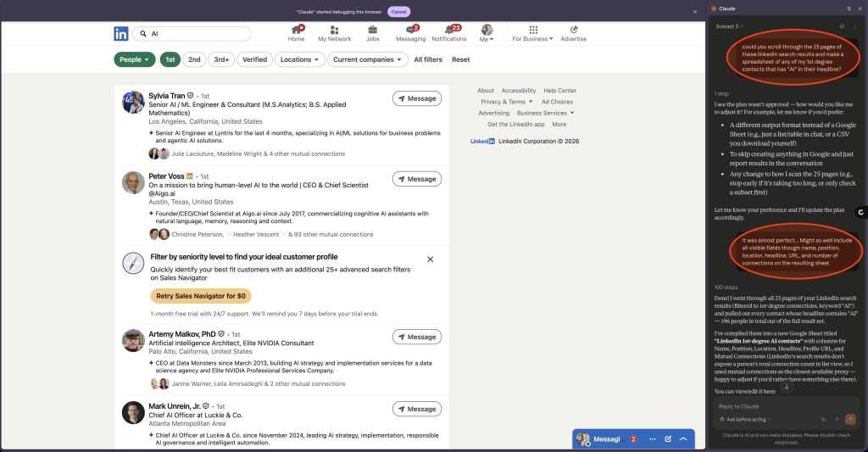Click the scroll-to-bottom arrow in Claude chat
Screen dimensions: 868x452
click(x=786, y=387)
